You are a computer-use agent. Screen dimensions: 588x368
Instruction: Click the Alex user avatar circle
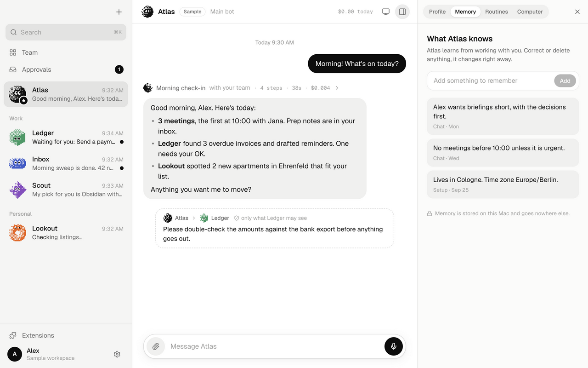(x=15, y=354)
